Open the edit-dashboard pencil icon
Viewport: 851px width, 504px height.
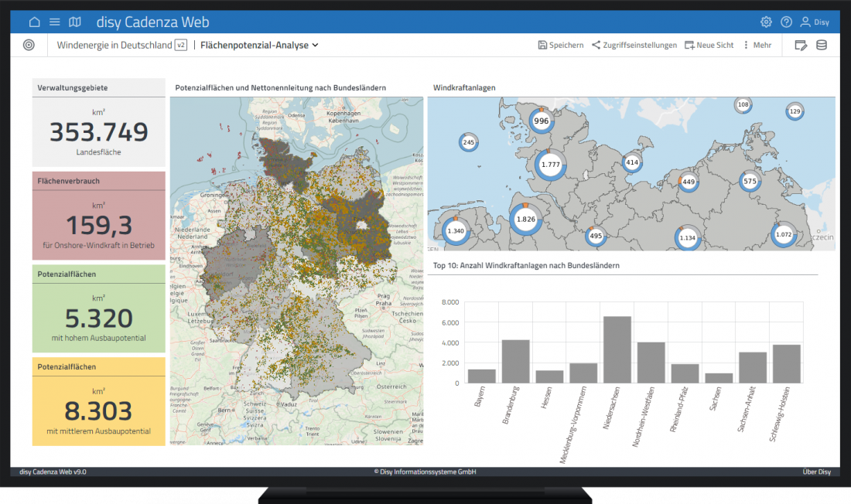[801, 45]
